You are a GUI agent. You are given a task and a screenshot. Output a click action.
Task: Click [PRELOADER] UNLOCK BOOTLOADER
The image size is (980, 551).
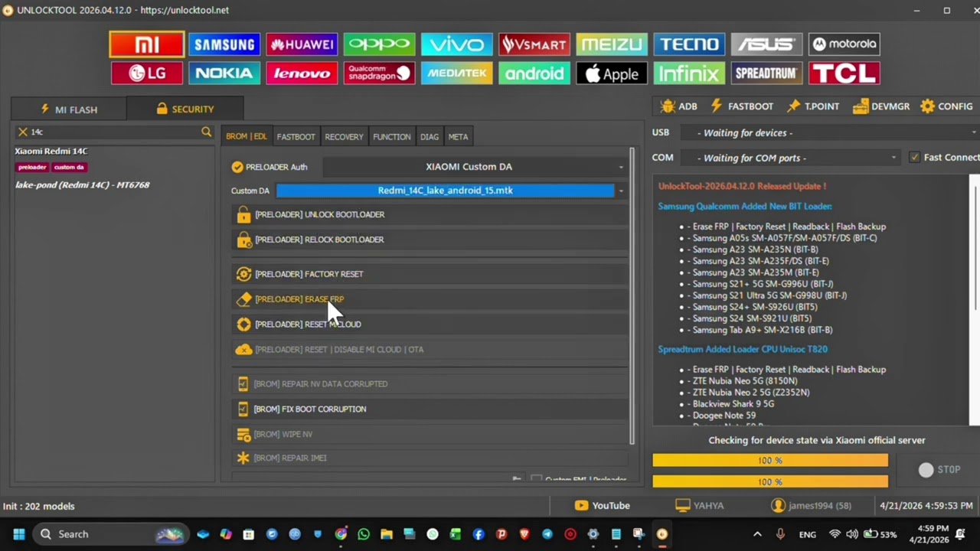(430, 215)
